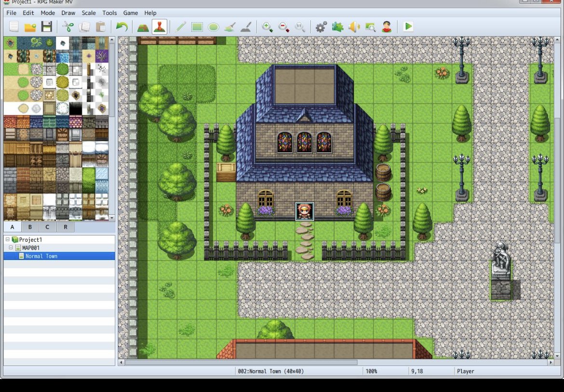564x392 pixels.
Task: Select the Ellipse drawing tool
Action: (214, 27)
